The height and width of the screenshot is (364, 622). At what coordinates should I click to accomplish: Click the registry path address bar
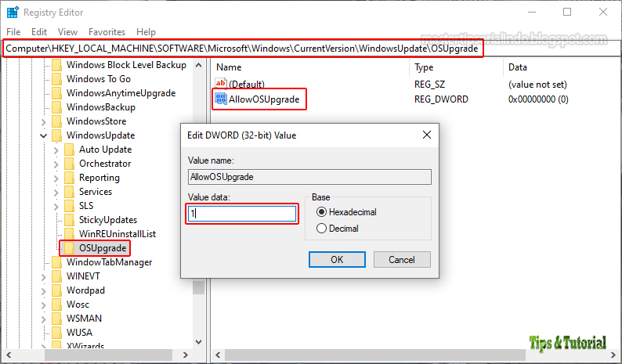coord(311,49)
